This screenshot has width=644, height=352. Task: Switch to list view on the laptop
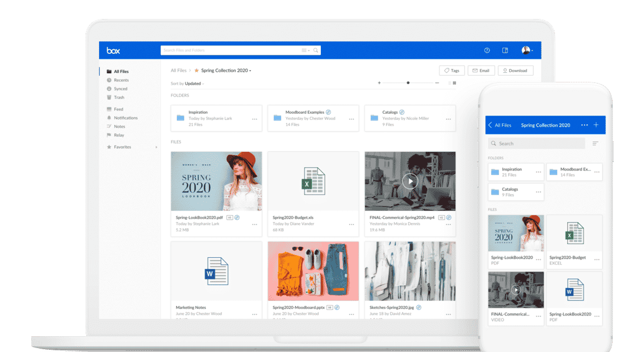(449, 83)
